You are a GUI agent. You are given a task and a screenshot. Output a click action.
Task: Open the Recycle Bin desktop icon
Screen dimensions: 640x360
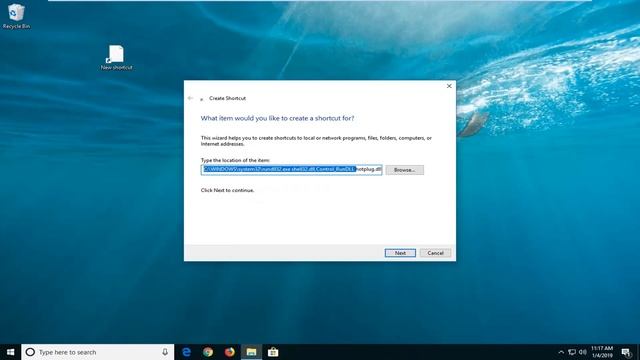click(16, 16)
